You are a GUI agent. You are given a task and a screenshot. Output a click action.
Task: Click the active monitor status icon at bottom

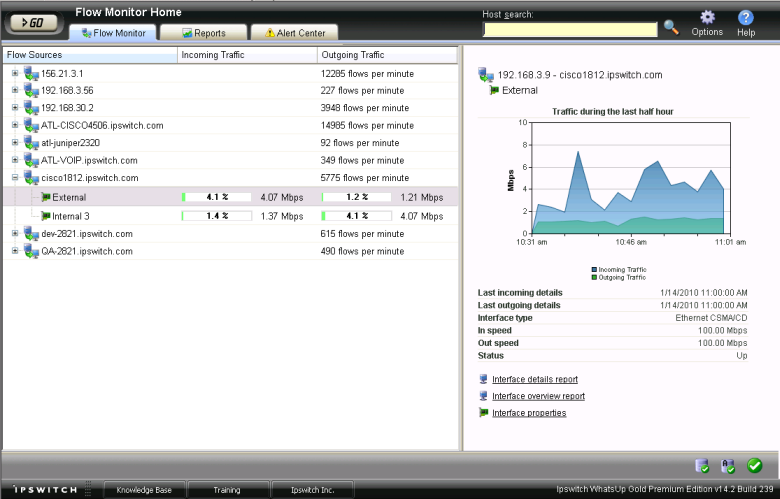click(x=728, y=466)
